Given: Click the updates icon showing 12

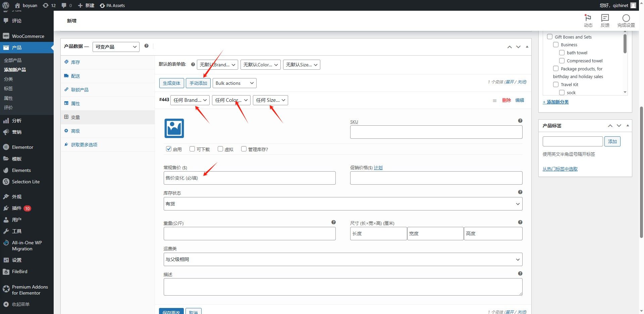Looking at the screenshot, I should tap(46, 5).
